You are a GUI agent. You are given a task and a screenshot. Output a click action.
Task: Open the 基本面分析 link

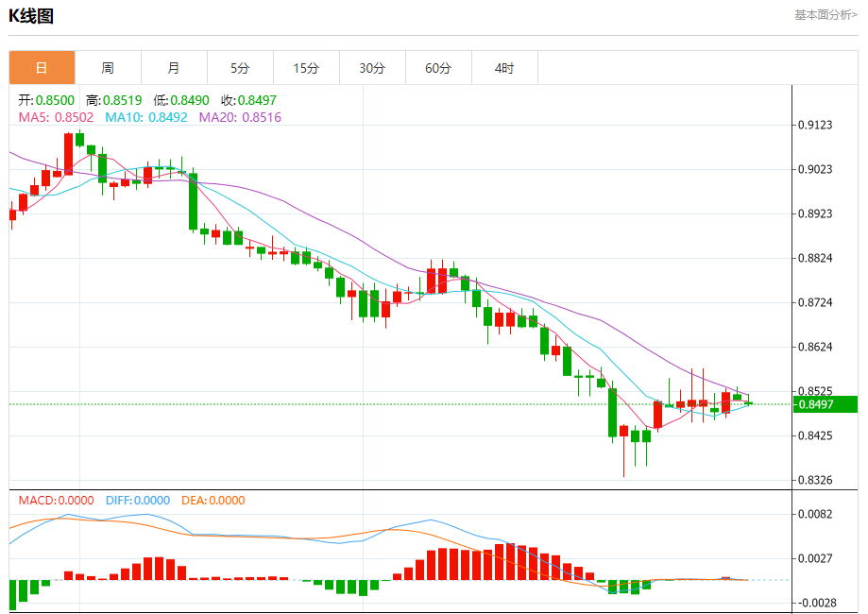(825, 15)
